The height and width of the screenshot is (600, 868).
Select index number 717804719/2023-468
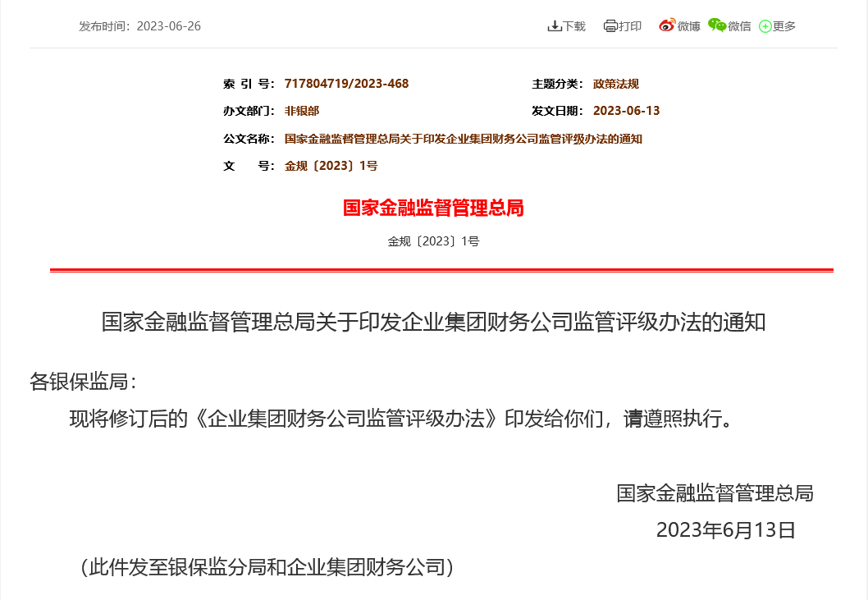pyautogui.click(x=346, y=84)
